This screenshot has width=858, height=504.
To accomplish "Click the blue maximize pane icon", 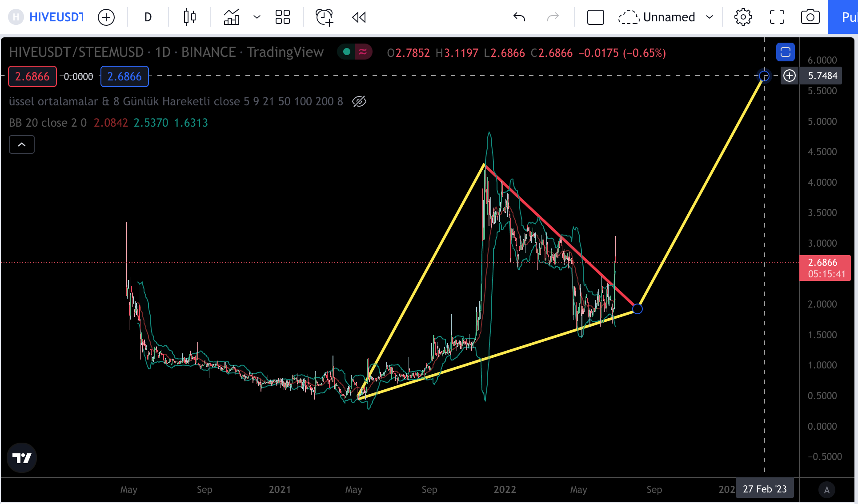I will (786, 52).
